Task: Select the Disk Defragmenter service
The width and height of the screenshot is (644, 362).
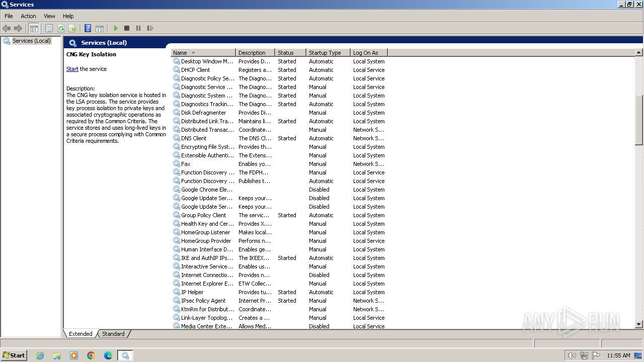Action: 279,113
